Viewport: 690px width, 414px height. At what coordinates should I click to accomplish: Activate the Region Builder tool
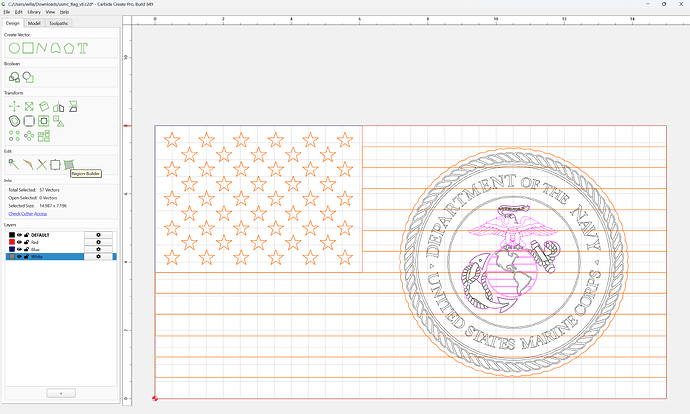[x=69, y=165]
